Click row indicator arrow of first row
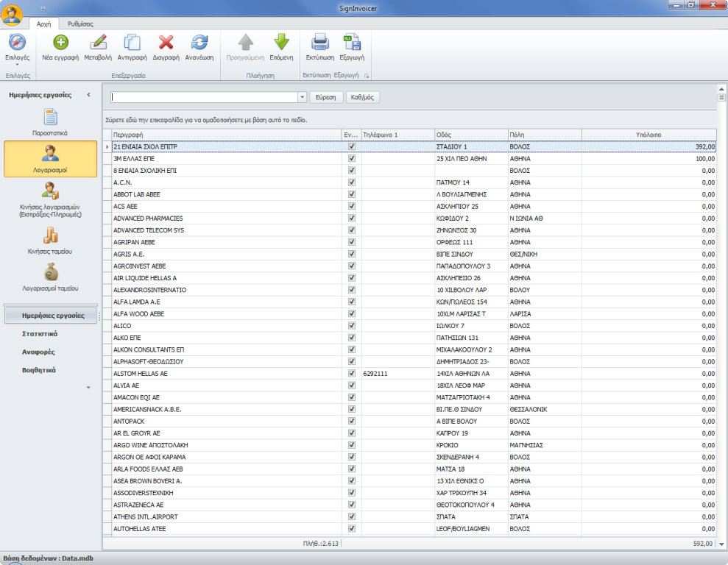This screenshot has width=728, height=565. click(x=107, y=146)
